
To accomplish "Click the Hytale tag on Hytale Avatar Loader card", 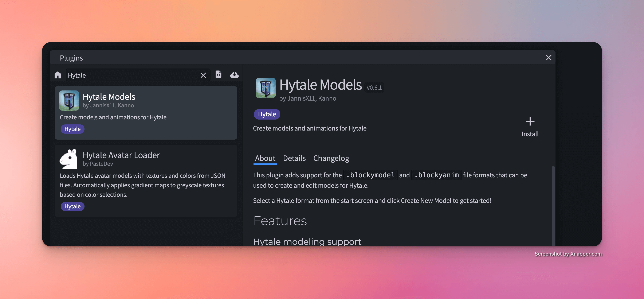I will point(72,206).
